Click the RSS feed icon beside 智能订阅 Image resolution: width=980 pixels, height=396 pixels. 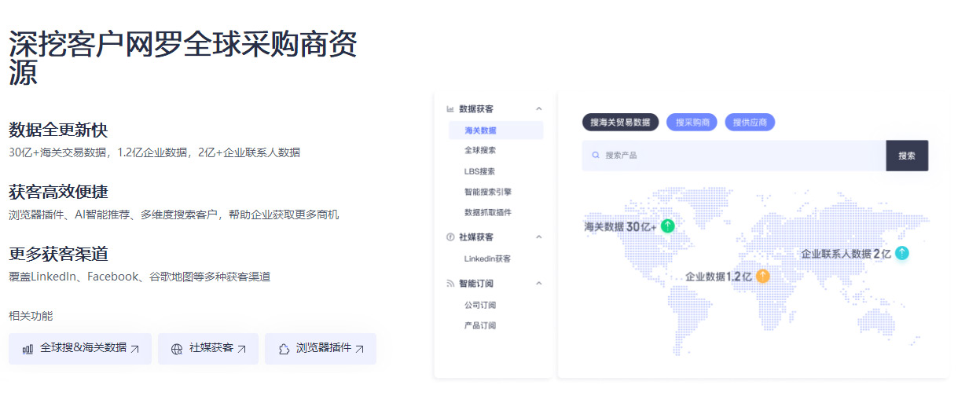pos(450,283)
